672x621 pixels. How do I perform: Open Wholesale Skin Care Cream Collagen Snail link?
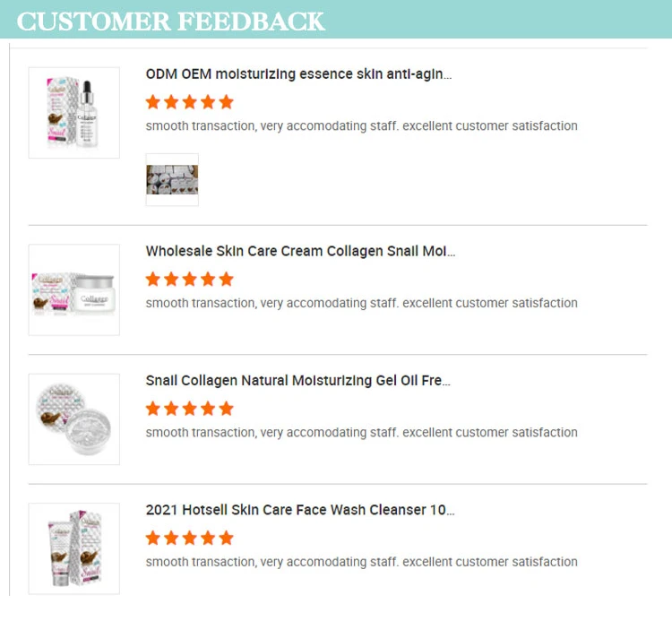[300, 252]
